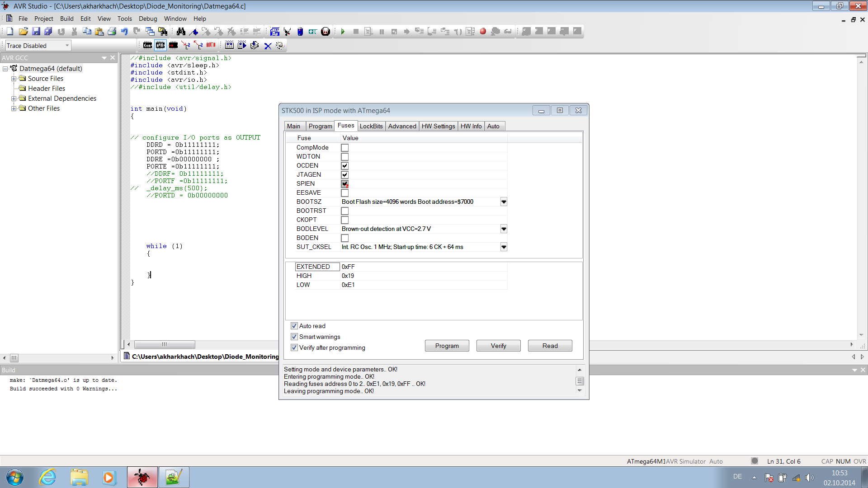
Task: Click the Open file folder icon
Action: coord(24,31)
